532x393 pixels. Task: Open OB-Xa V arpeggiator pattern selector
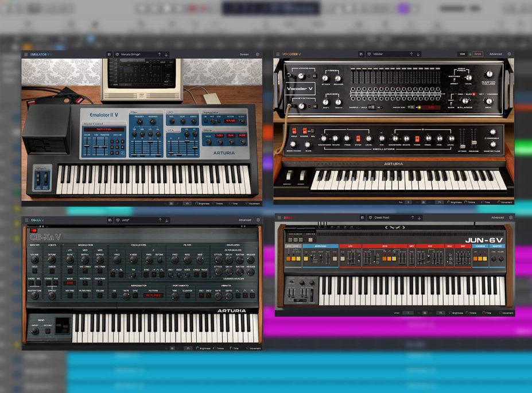[153, 295]
